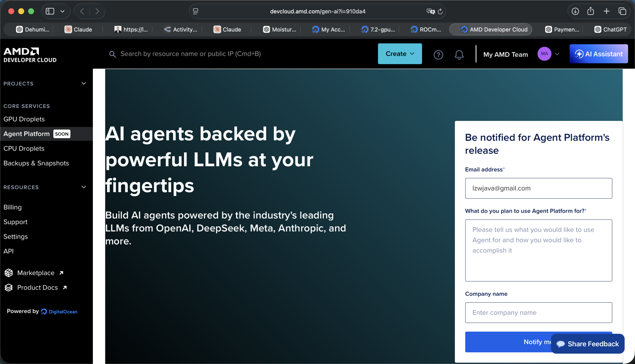Open GPU Droplets in the sidebar
The image size is (635, 364).
[24, 119]
